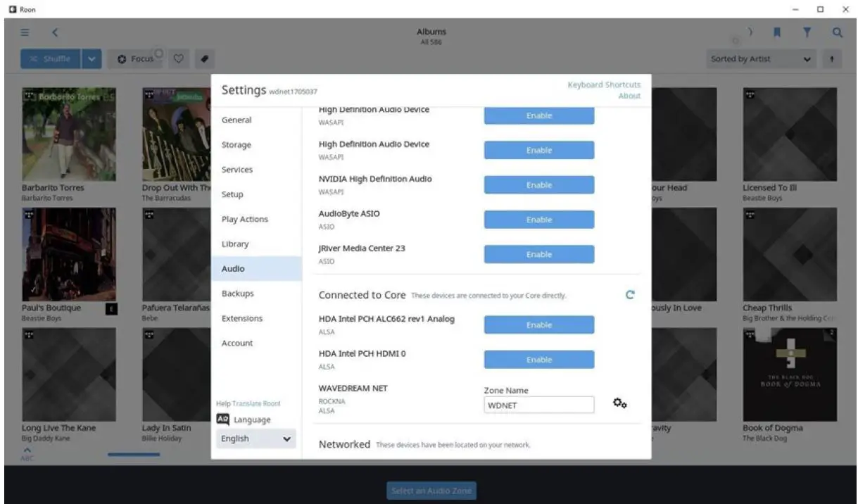Open the About link
858x504 pixels.
tap(629, 96)
